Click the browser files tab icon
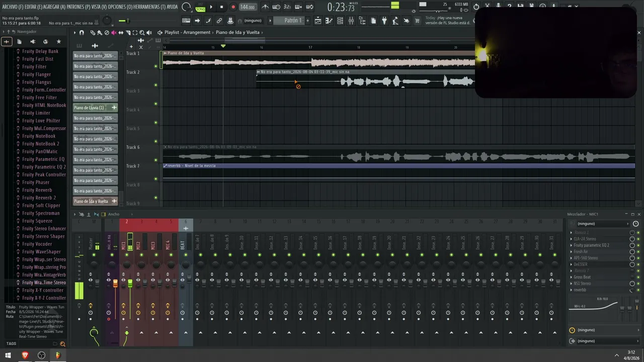644x362 pixels. coord(19,42)
